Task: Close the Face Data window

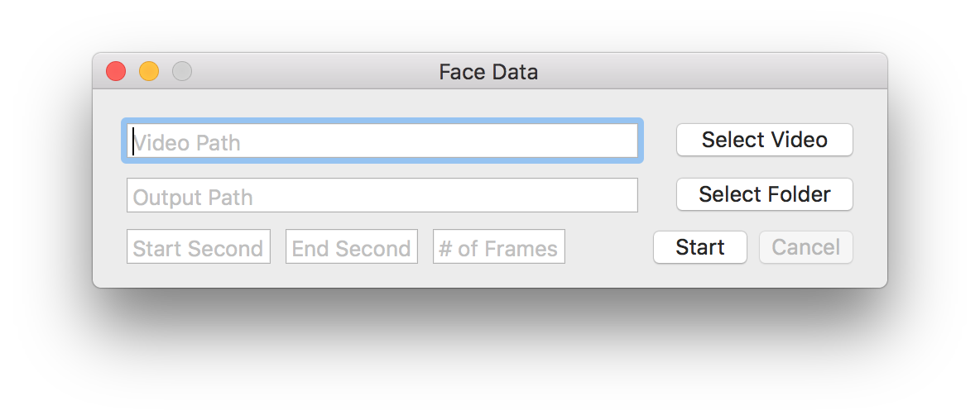Action: 116,72
